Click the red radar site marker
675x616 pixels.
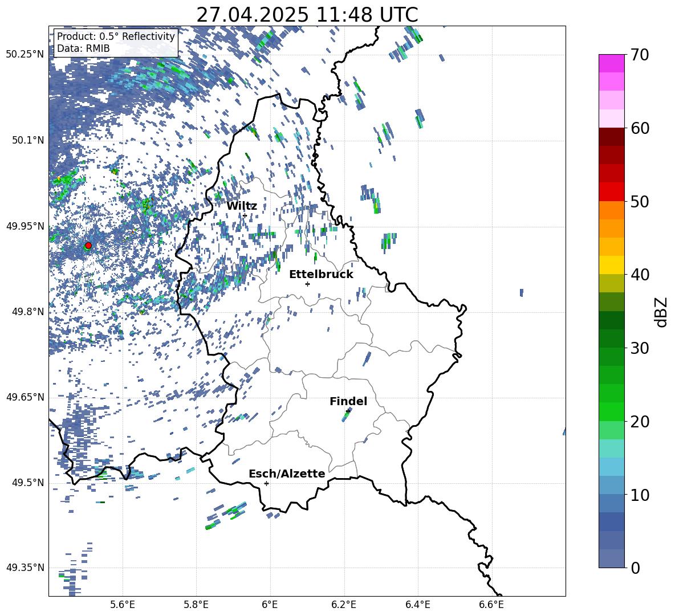coord(88,246)
